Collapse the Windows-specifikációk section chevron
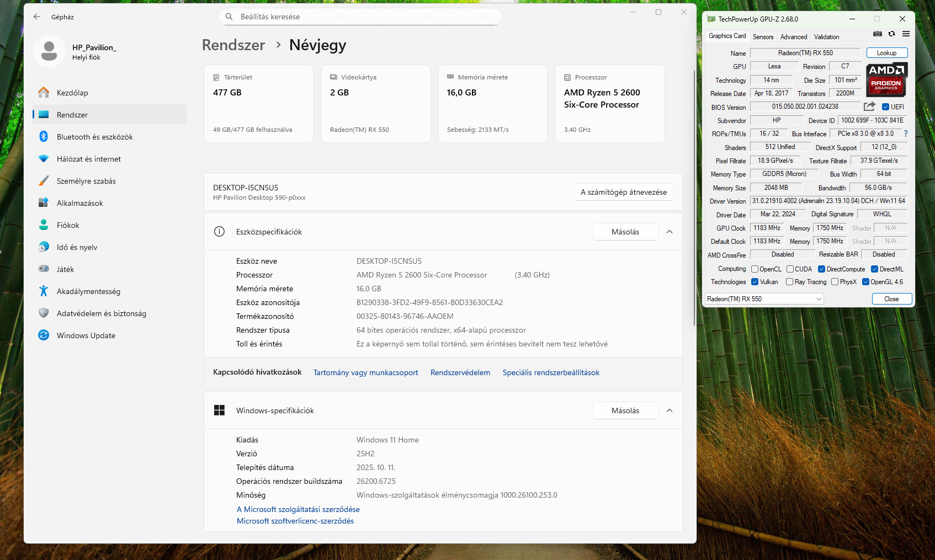935x560 pixels. coord(670,410)
